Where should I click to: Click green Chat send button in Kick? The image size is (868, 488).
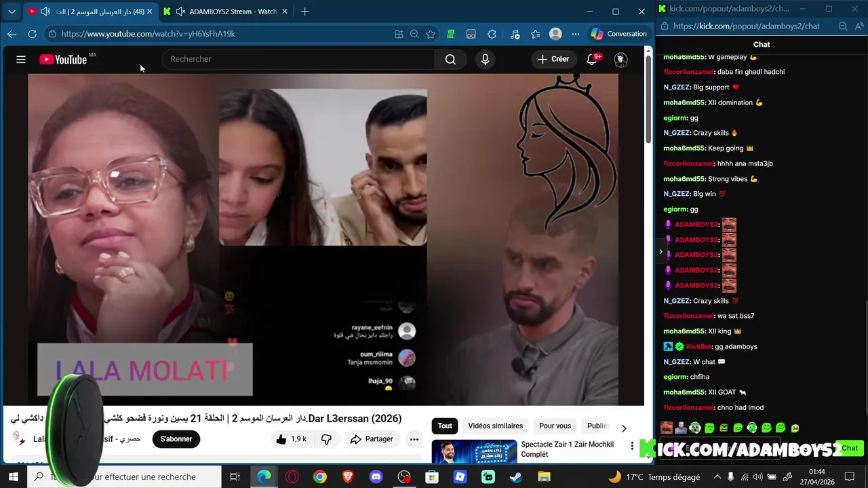point(850,448)
